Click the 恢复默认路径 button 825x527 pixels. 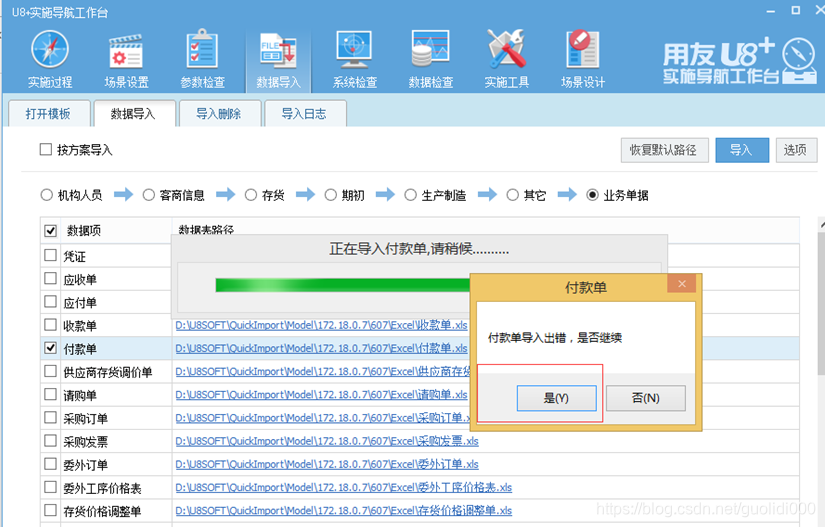coord(664,150)
